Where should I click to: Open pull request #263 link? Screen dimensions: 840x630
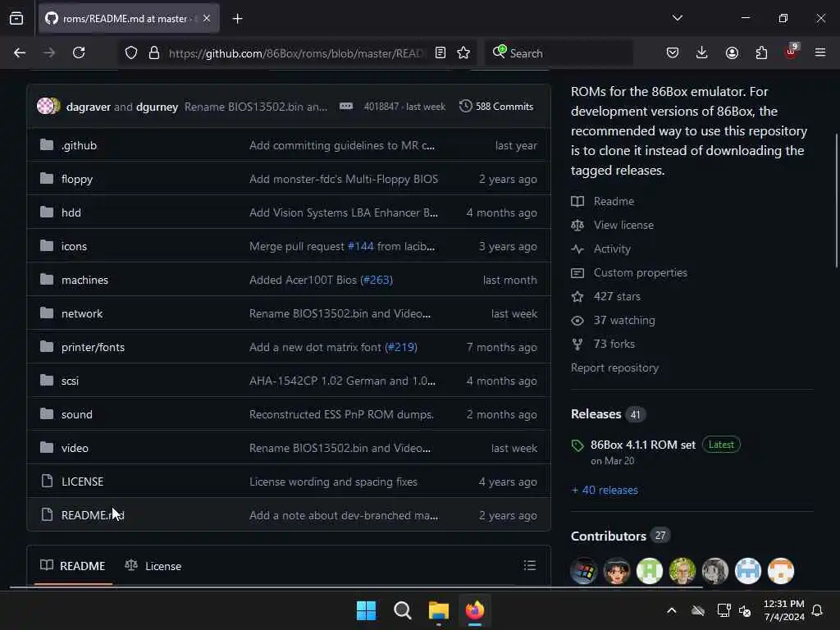pos(376,280)
